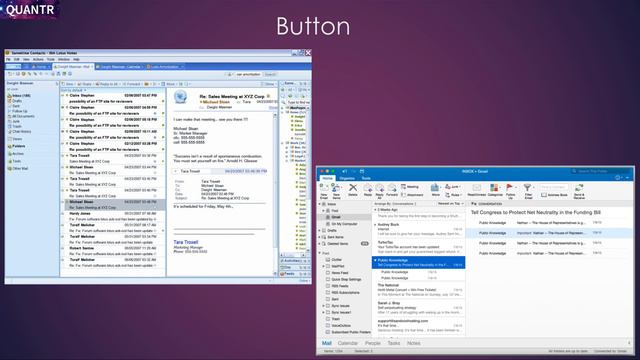Open Newest on Top dropdown in Outlook
This screenshot has height=360, width=640.
(450, 203)
